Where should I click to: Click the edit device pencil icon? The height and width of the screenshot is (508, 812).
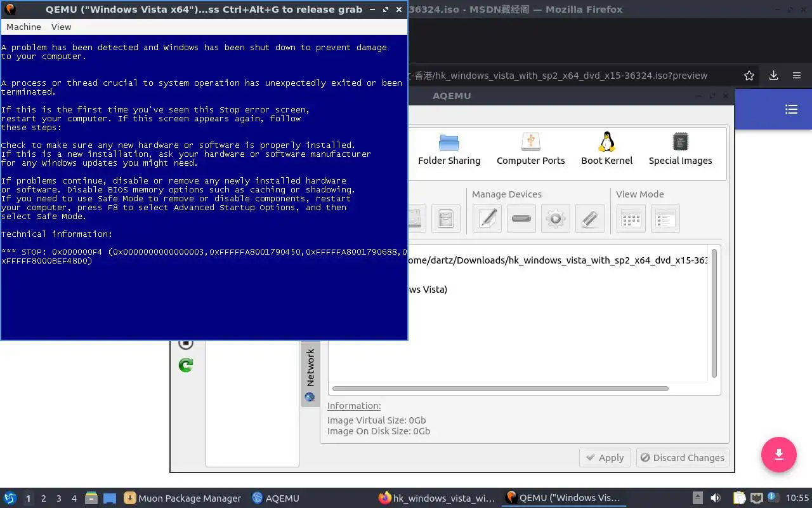487,218
